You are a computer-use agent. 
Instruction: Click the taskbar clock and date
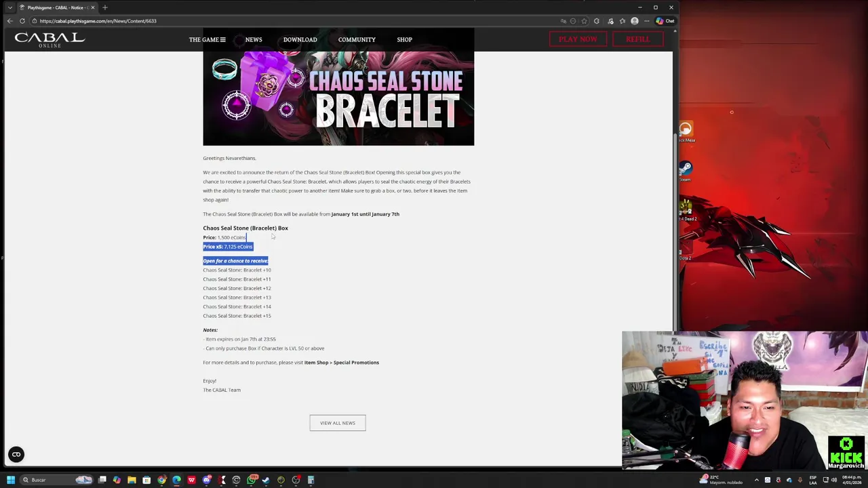852,480
